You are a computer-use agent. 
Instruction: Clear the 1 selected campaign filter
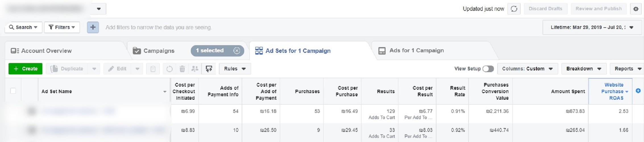click(x=237, y=51)
